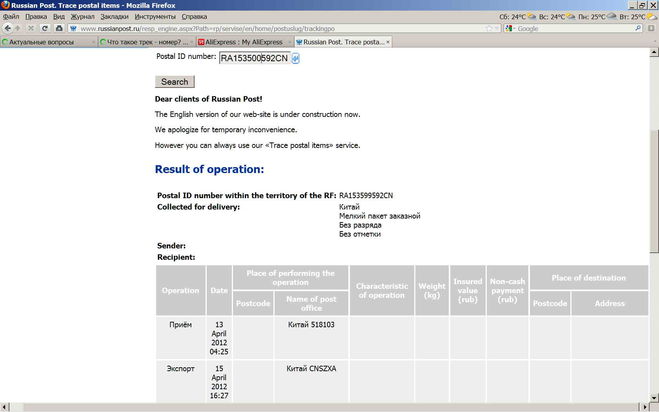Click the Google search box
Viewport: 659px width, 412px height.
tap(574, 29)
